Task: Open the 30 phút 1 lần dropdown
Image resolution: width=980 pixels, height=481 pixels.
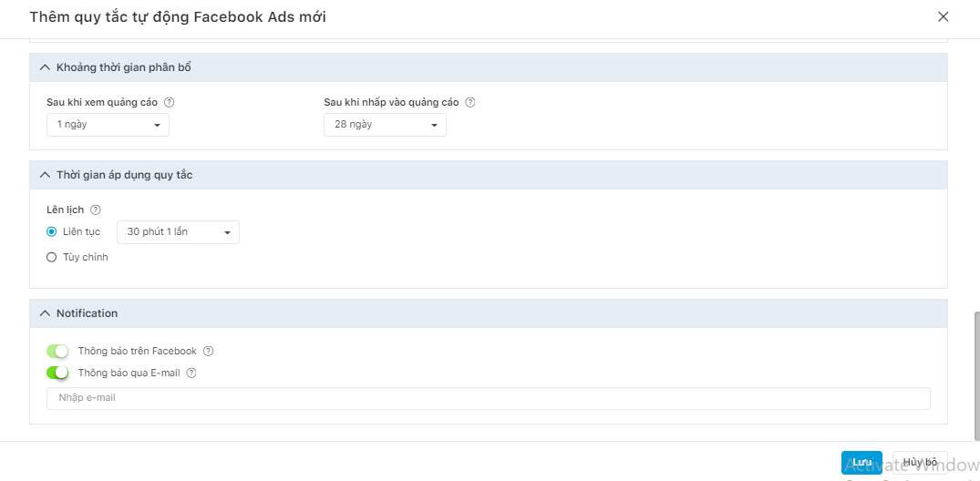Action: (x=178, y=231)
